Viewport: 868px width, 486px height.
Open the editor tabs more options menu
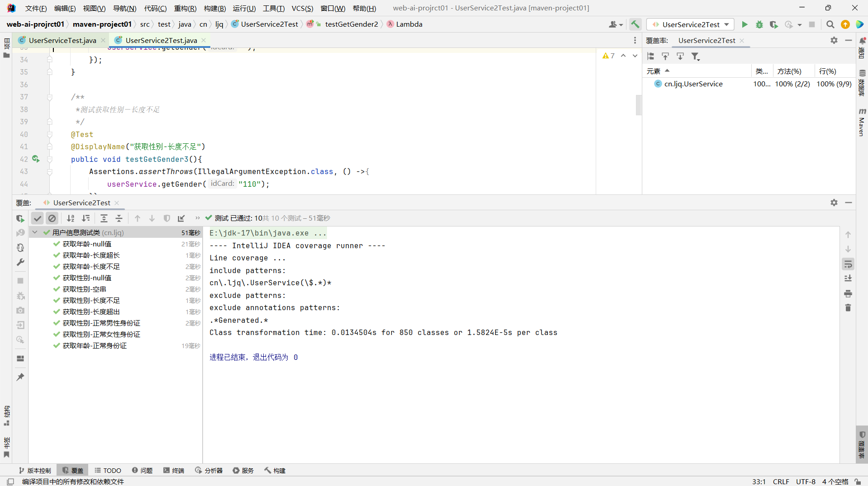(x=635, y=40)
